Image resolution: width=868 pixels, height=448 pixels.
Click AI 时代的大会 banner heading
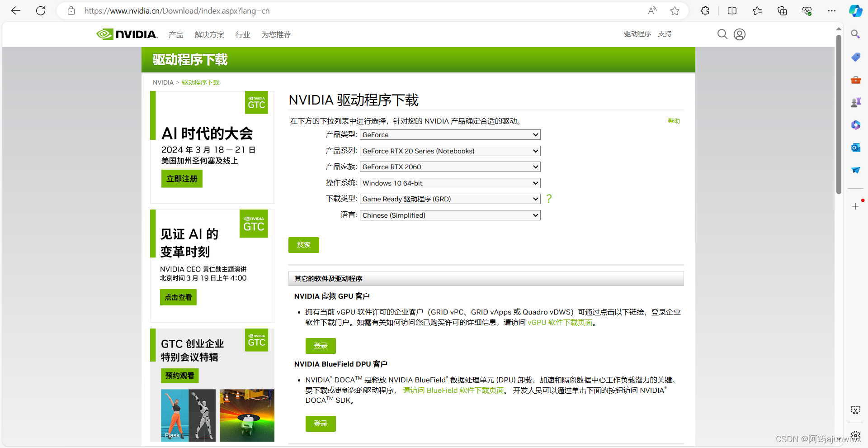pyautogui.click(x=207, y=133)
